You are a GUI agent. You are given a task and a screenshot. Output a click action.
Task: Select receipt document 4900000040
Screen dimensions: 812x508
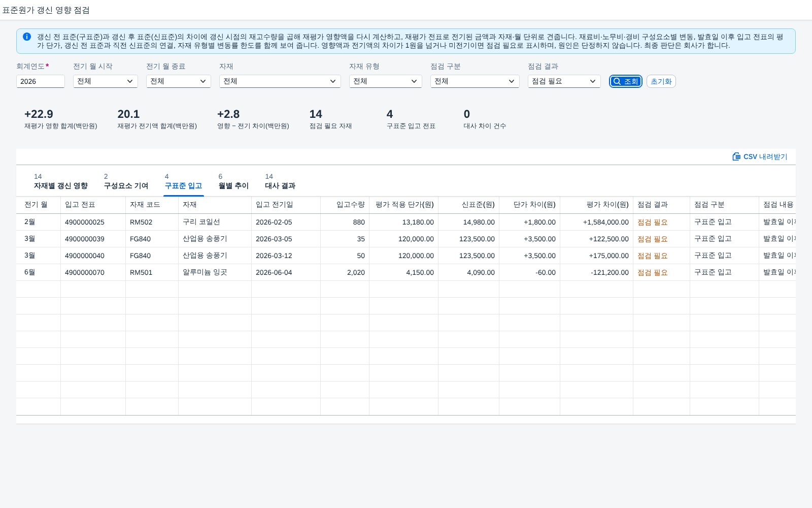[85, 256]
